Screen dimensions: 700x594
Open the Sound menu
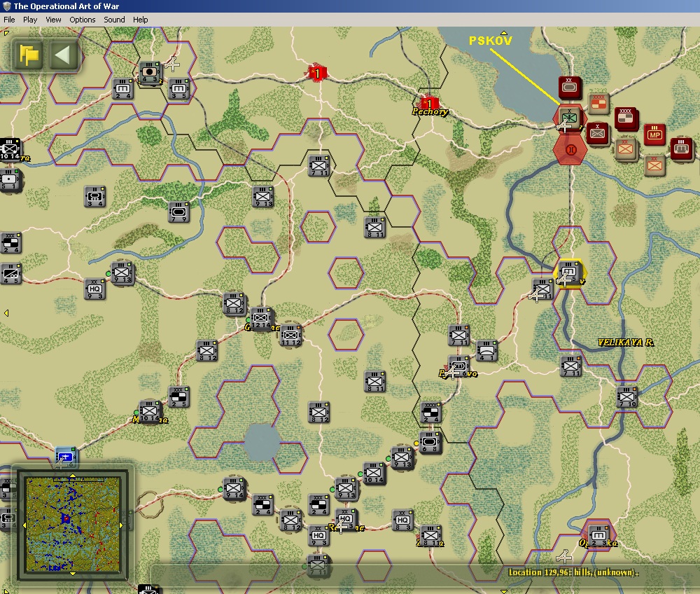point(114,20)
